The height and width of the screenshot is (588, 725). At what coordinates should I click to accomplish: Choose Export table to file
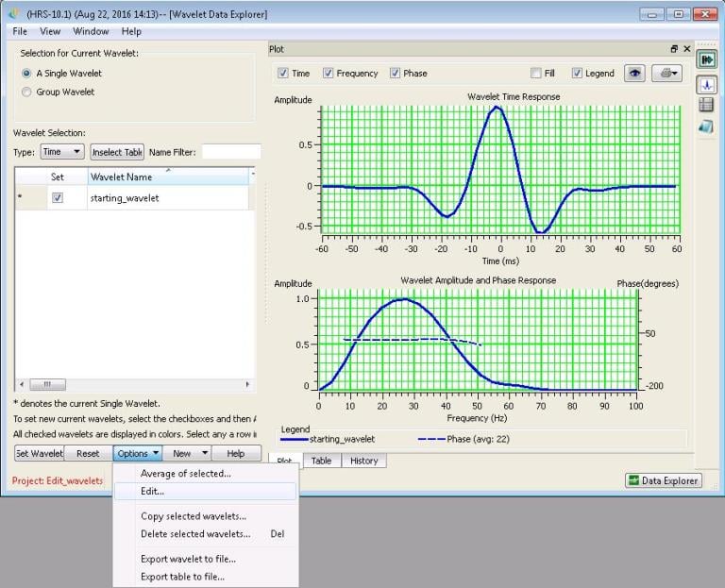[205, 577]
